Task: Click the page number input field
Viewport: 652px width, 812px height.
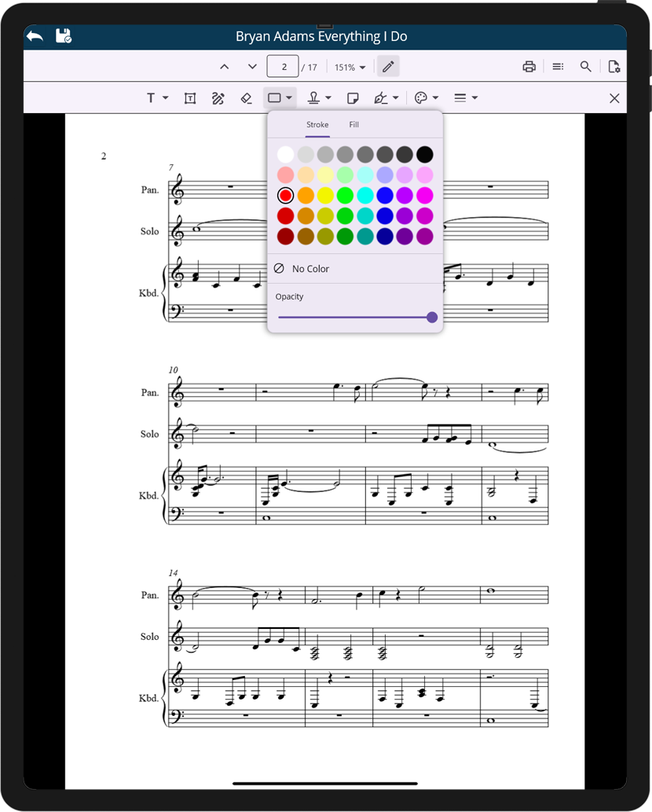Action: point(283,67)
